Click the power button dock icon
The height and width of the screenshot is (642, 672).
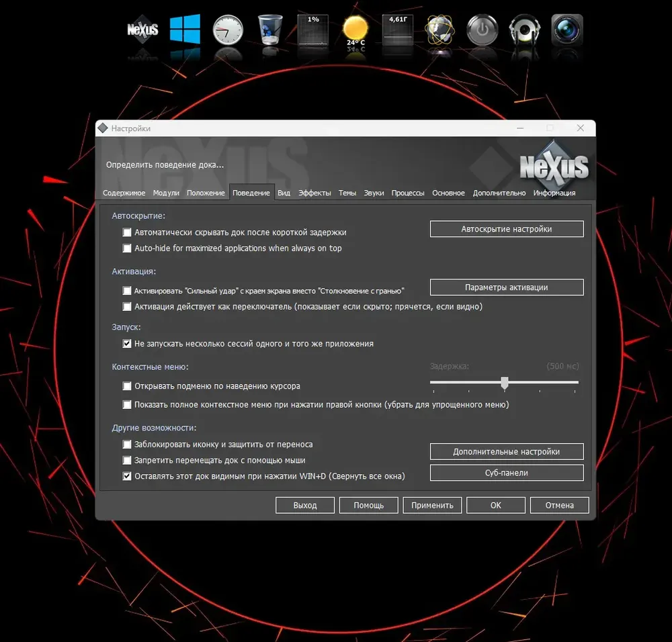click(x=482, y=30)
